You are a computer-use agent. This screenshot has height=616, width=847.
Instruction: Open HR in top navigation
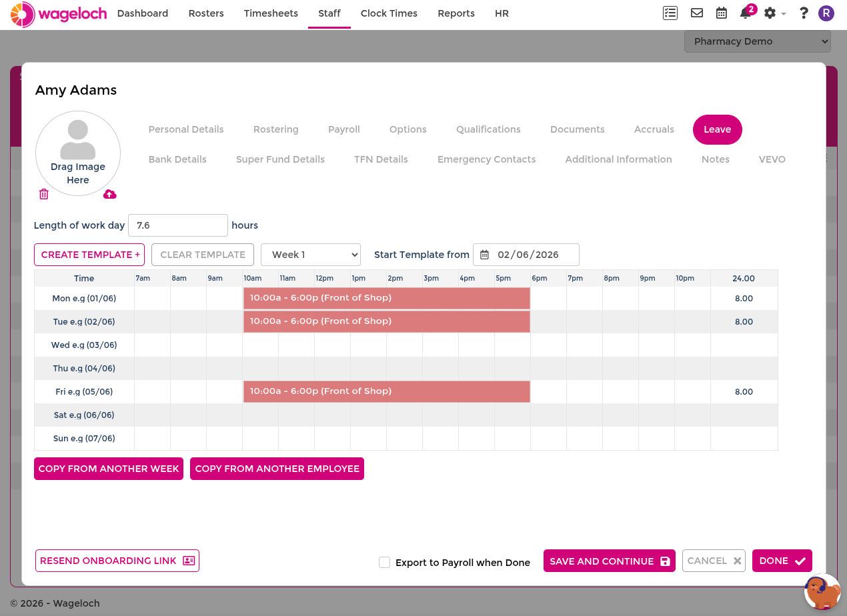502,13
